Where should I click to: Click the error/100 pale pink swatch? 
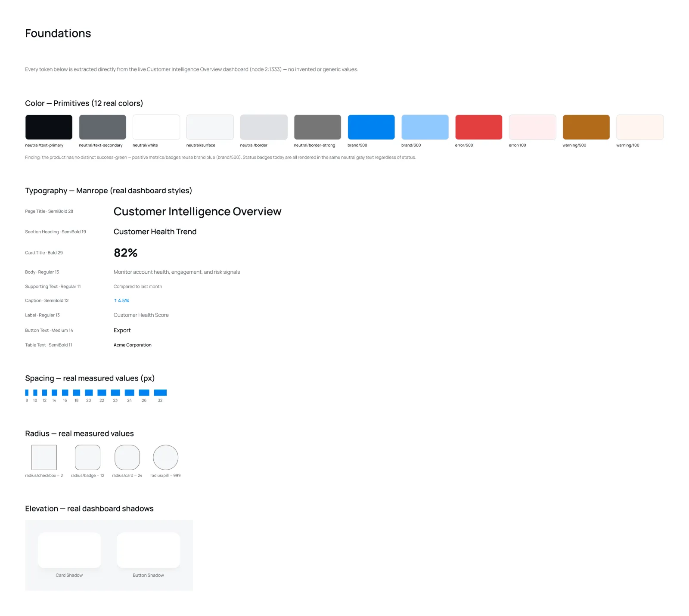[x=532, y=127]
